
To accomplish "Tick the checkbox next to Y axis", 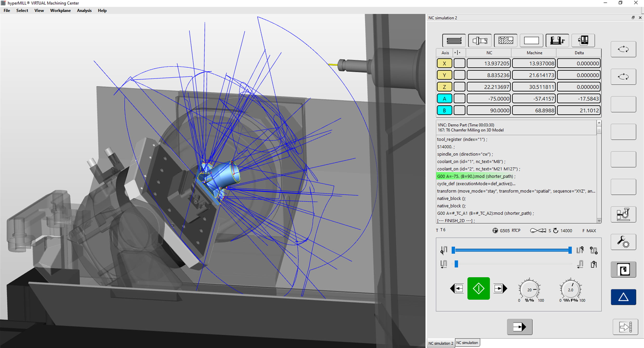I will click(459, 75).
